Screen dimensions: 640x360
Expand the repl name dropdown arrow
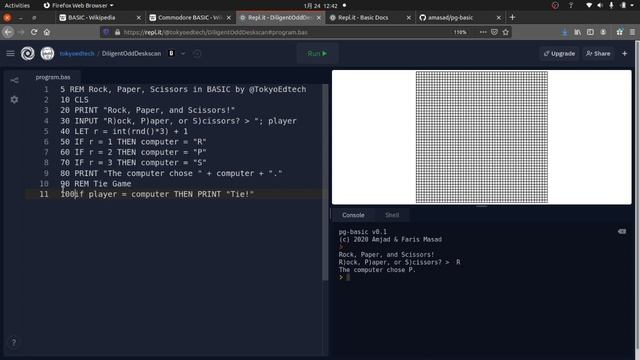click(183, 53)
